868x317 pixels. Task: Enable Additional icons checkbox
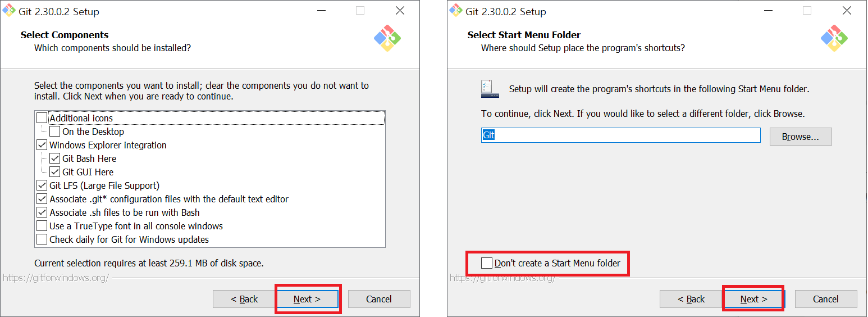[x=42, y=118]
